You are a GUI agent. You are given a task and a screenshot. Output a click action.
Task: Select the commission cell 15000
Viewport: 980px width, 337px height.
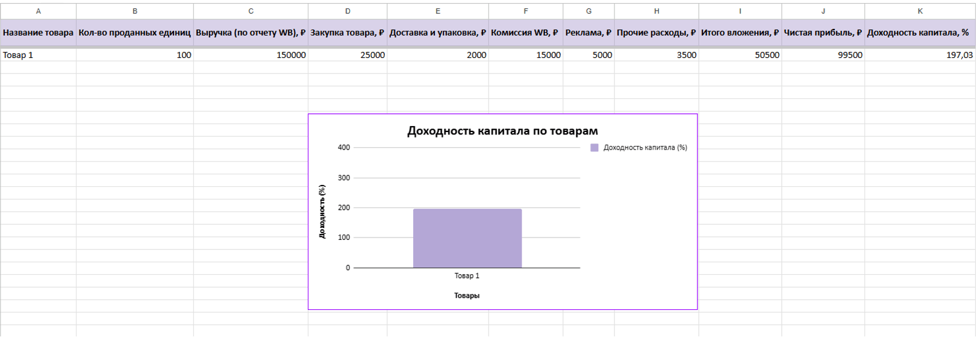tap(526, 55)
